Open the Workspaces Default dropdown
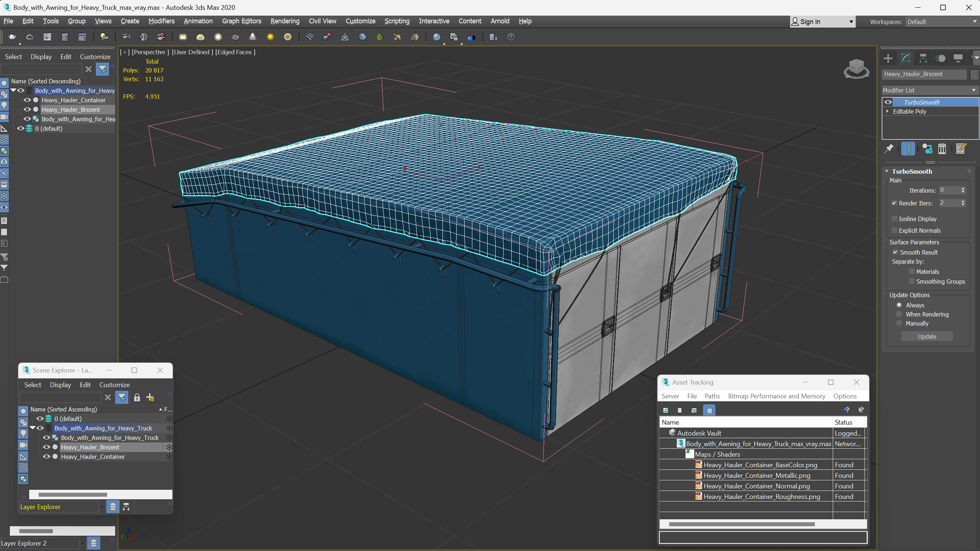Screen dimensions: 980x551 941,22
